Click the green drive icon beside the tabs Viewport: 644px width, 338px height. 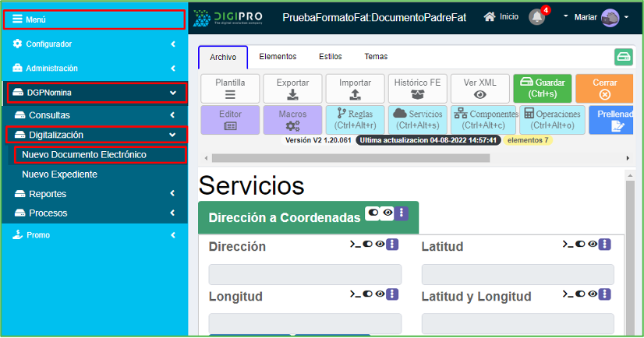(x=623, y=57)
